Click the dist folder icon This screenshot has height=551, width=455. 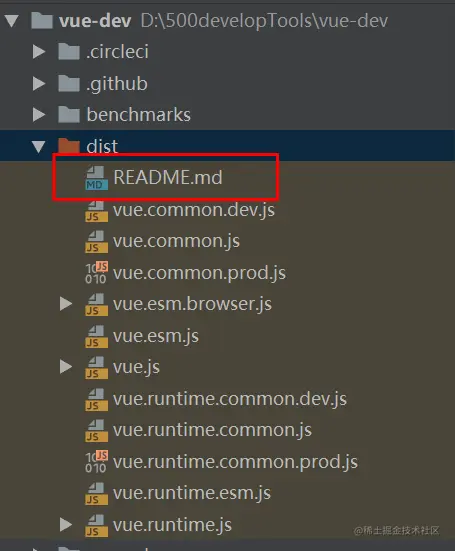pos(69,145)
